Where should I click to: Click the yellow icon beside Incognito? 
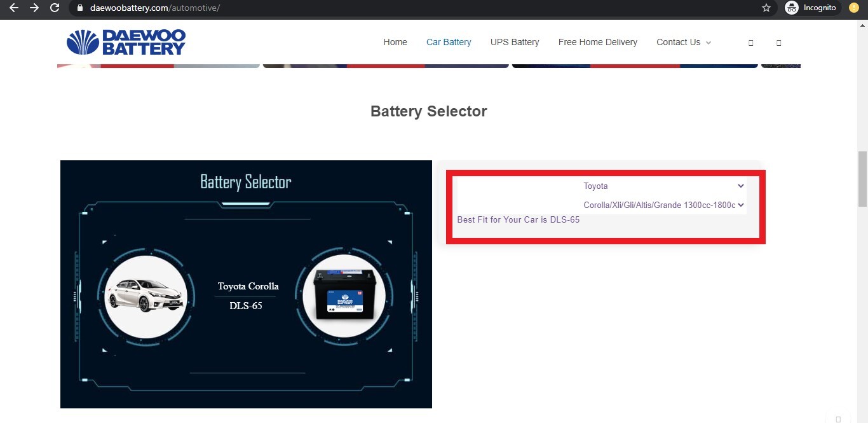[853, 8]
